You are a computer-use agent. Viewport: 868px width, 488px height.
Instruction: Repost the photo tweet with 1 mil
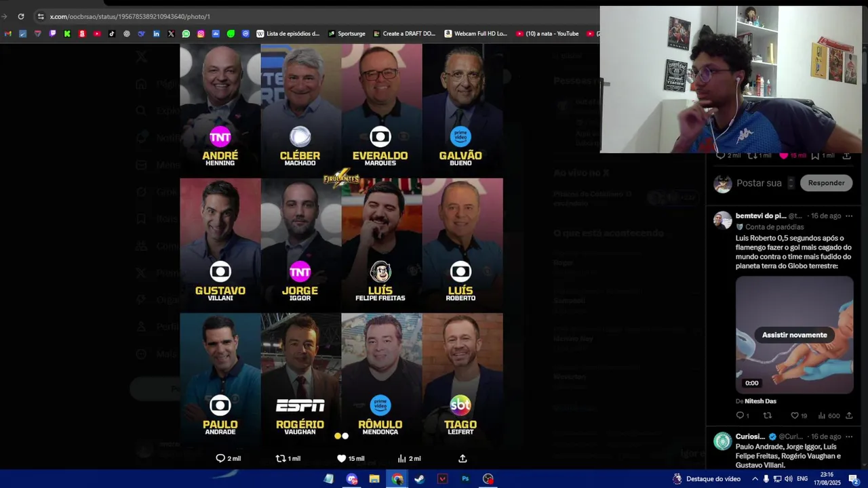click(288, 458)
